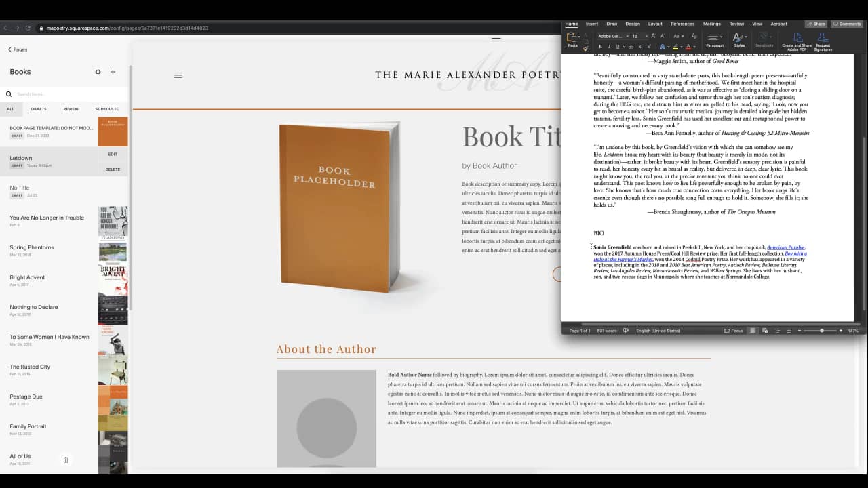The height and width of the screenshot is (488, 868).
Task: Show Drafts filter tab in Books
Action: click(39, 109)
